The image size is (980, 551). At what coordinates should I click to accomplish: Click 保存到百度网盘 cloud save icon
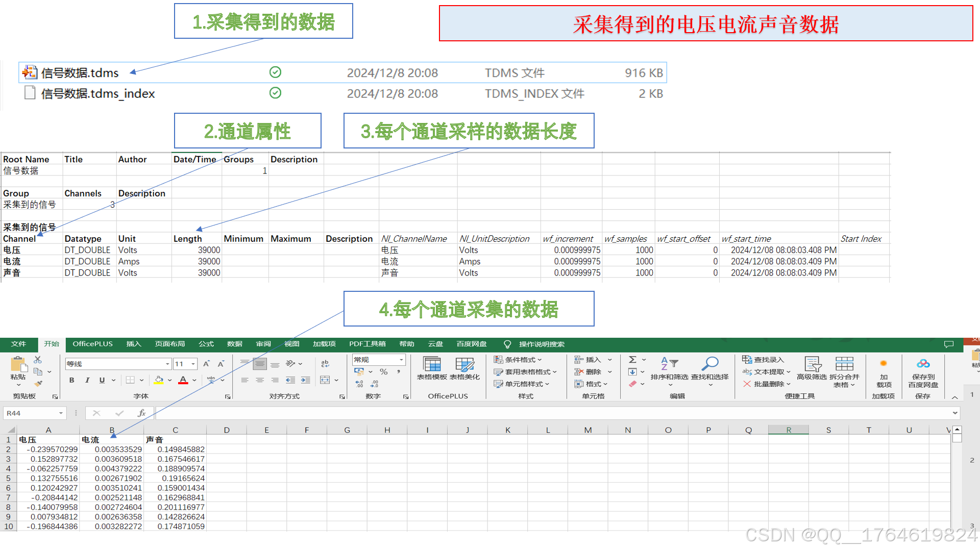click(923, 364)
